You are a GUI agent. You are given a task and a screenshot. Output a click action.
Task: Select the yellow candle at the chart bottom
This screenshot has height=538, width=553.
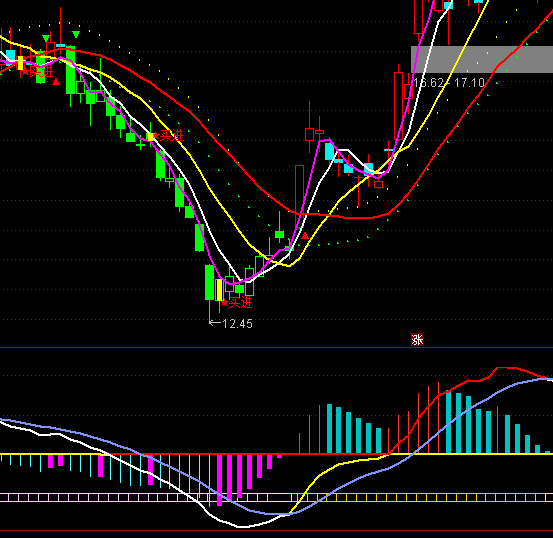tap(219, 290)
